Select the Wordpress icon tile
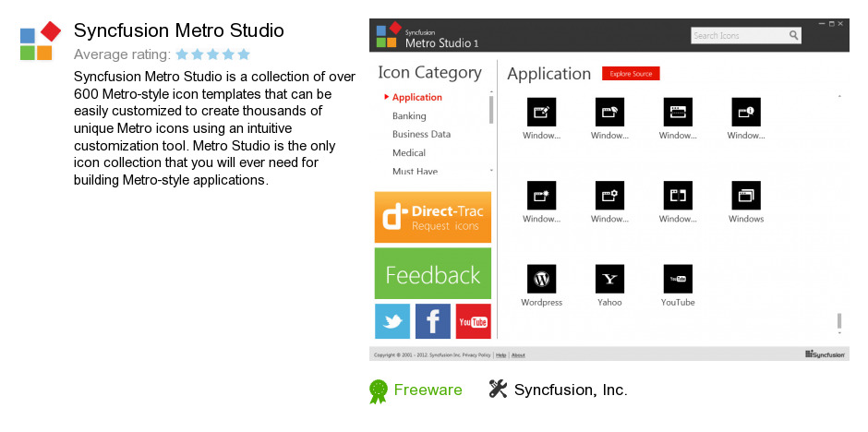The image size is (868, 432). click(x=541, y=279)
